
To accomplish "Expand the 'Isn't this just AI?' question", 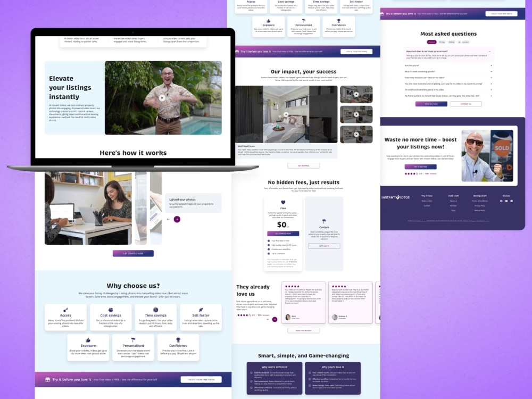I will [x=491, y=66].
